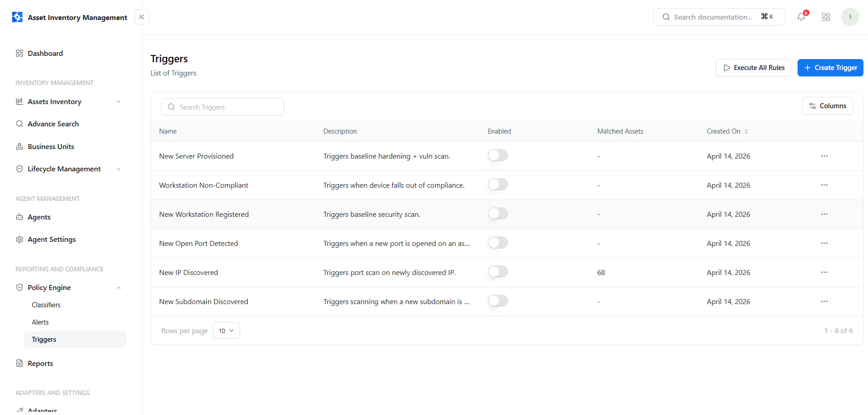Screen dimensions: 868x415
Task: Enable the New Open Port Detected trigger
Action: click(498, 243)
